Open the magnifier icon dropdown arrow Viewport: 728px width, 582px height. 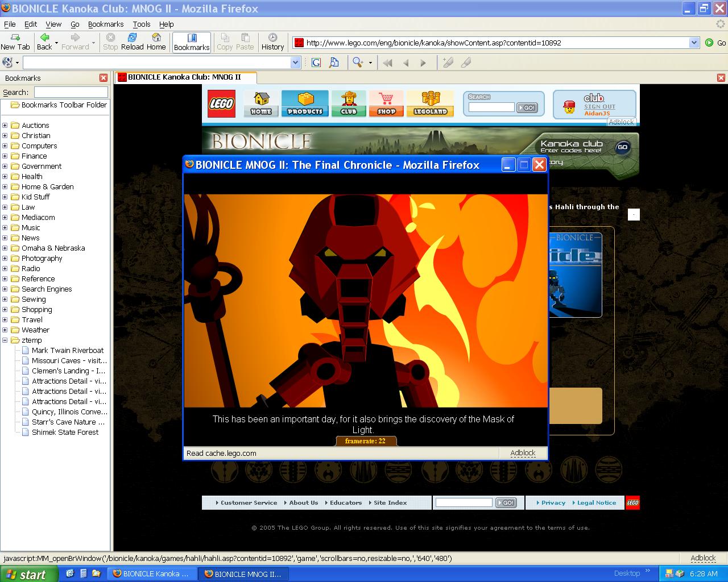pyautogui.click(x=370, y=63)
